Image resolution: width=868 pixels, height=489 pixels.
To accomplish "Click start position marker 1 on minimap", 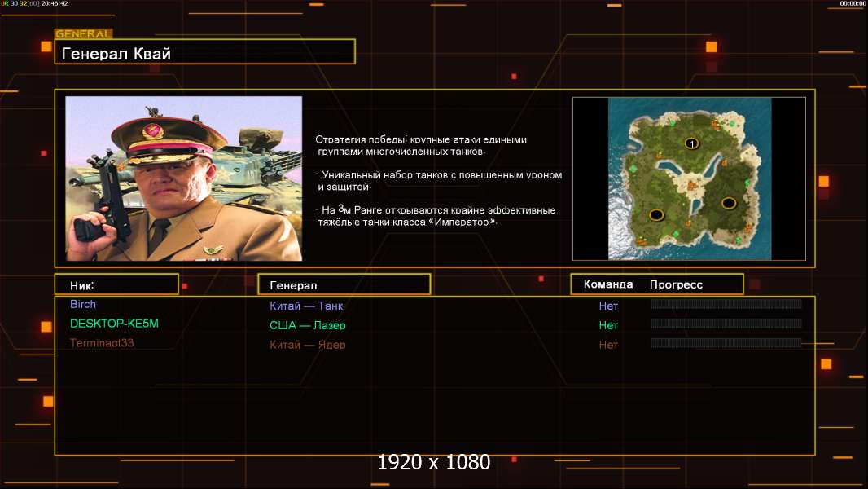I will 691,144.
